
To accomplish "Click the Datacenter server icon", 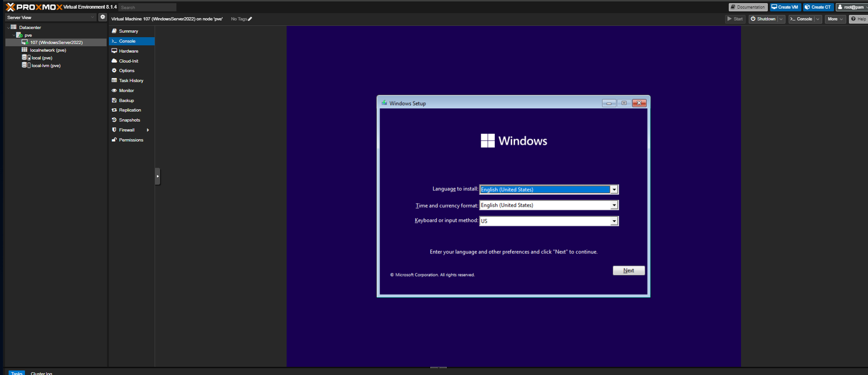I will 14,27.
